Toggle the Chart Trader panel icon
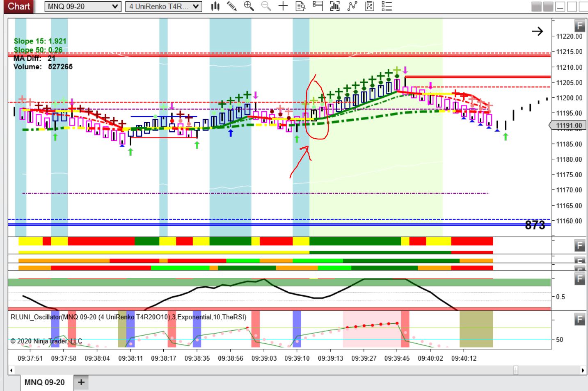This screenshot has width=588, height=391. click(x=318, y=6)
